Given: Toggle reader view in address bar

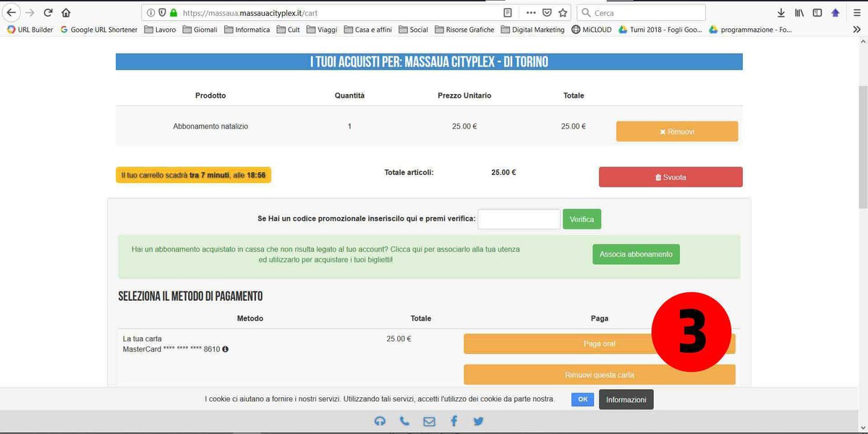Looking at the screenshot, I should 508,12.
